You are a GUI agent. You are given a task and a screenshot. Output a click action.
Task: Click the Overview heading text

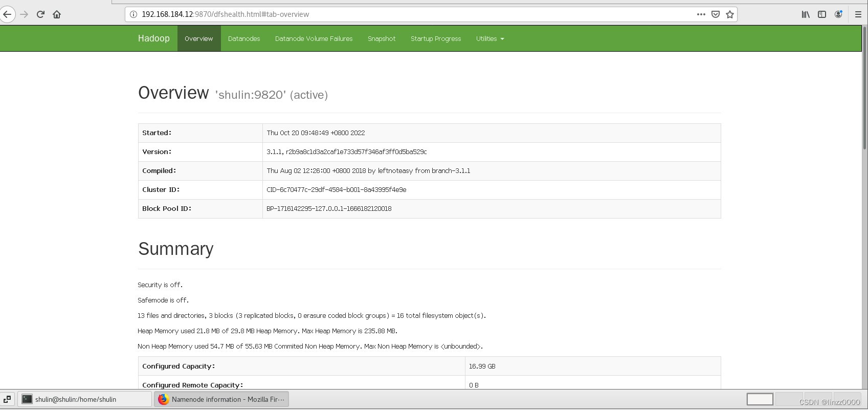[x=173, y=93]
